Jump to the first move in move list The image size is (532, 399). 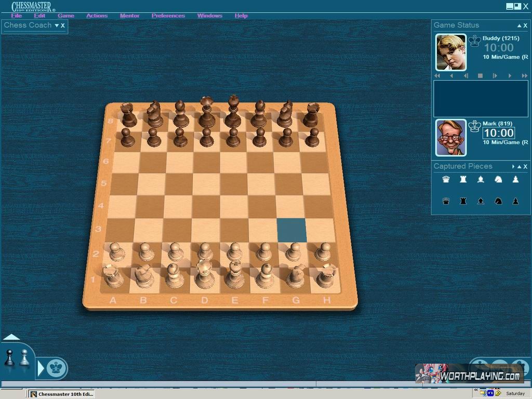(x=437, y=76)
